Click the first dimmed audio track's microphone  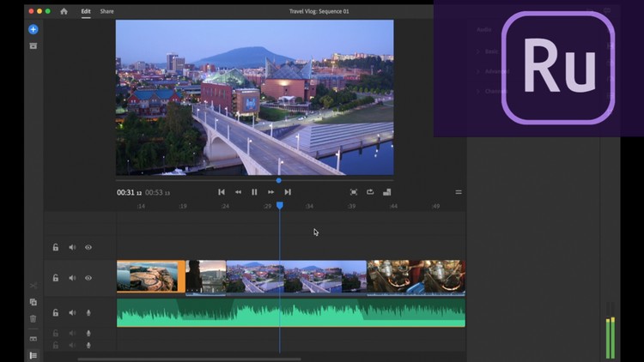[88, 334]
